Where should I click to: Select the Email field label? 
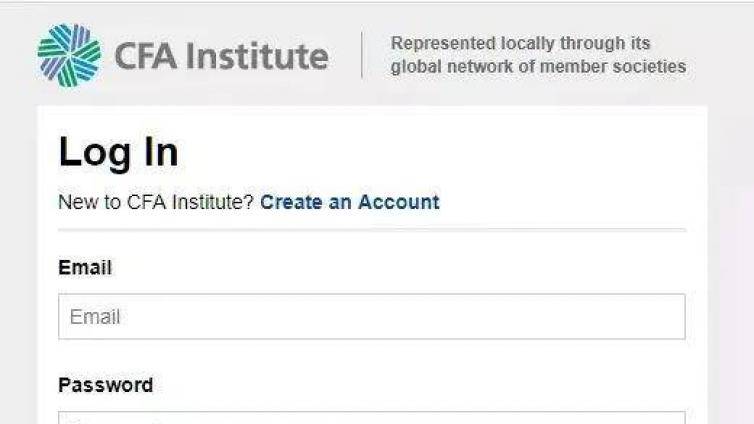[x=85, y=267]
